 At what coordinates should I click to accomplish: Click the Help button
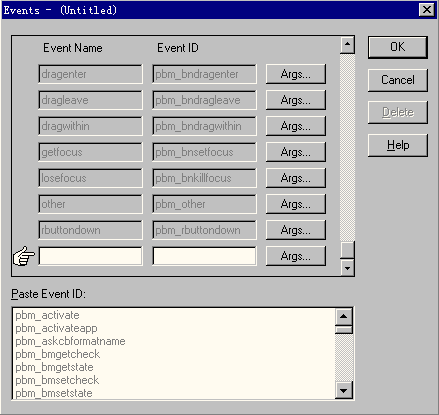coord(398,145)
